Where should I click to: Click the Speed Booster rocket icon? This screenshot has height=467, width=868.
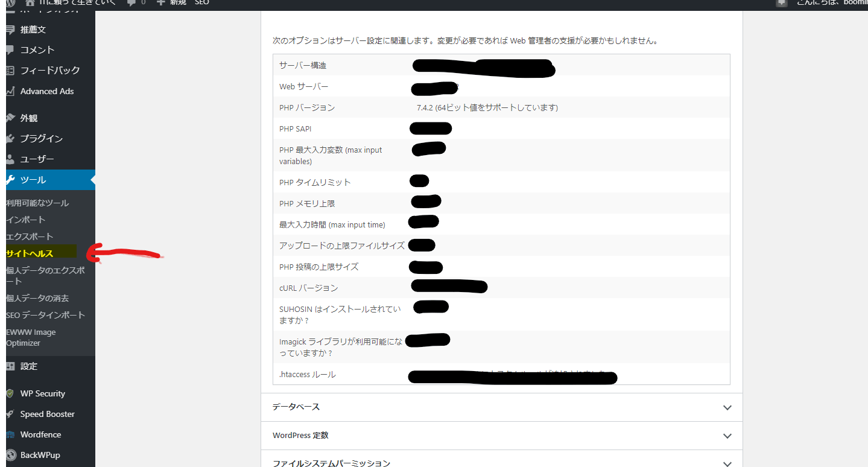click(x=10, y=414)
